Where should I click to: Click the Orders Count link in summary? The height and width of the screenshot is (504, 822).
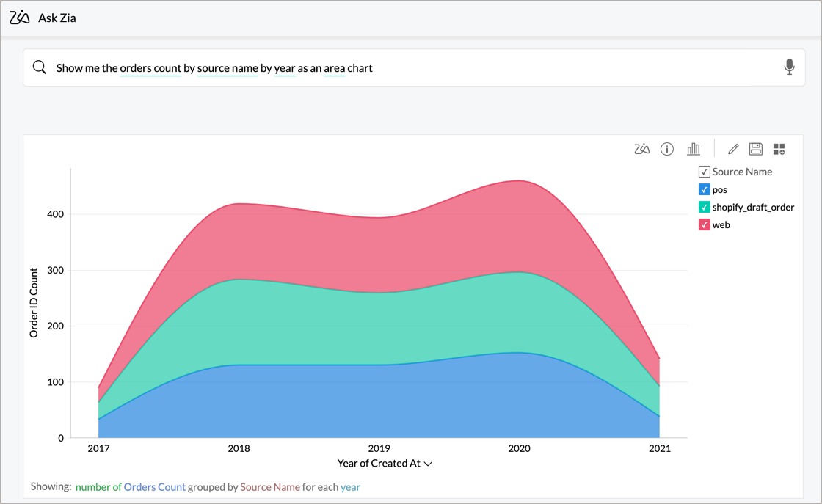[154, 486]
